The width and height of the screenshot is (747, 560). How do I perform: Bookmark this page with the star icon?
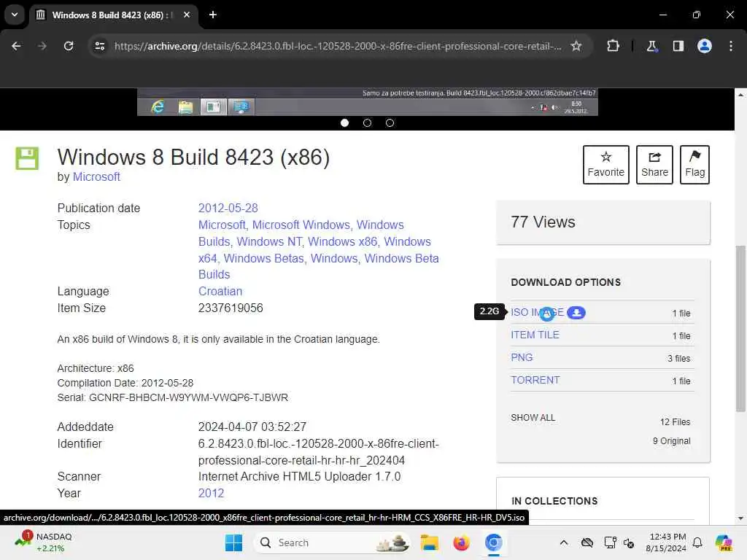point(576,46)
